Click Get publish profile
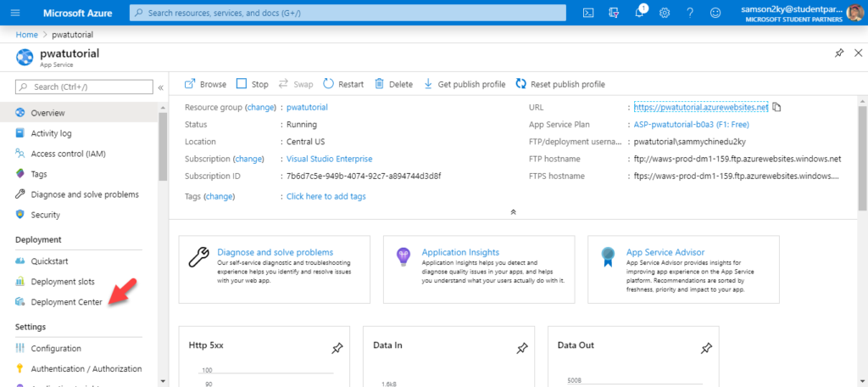This screenshot has width=868, height=387. click(x=465, y=84)
